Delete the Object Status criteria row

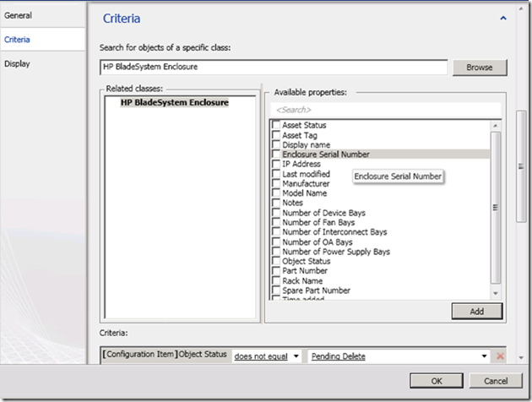coord(499,356)
